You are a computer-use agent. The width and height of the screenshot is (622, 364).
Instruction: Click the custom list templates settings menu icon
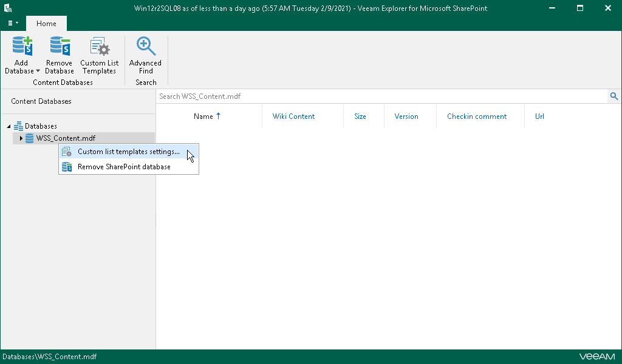67,152
